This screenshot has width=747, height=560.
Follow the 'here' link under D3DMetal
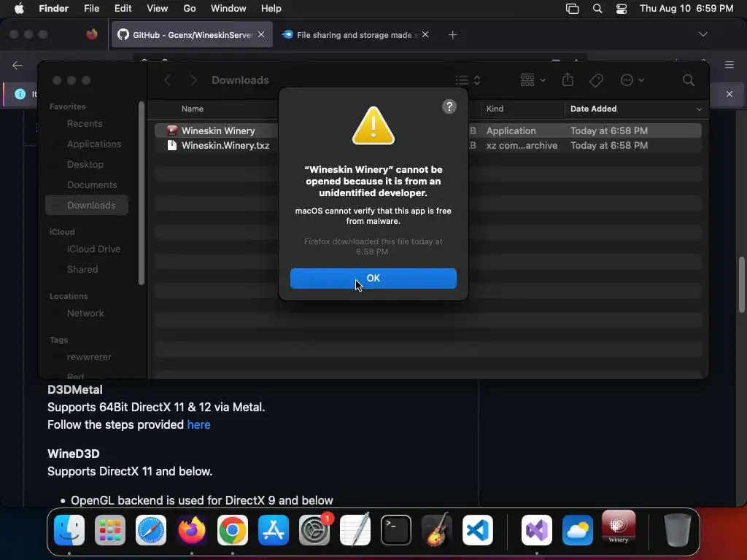pyautogui.click(x=198, y=425)
